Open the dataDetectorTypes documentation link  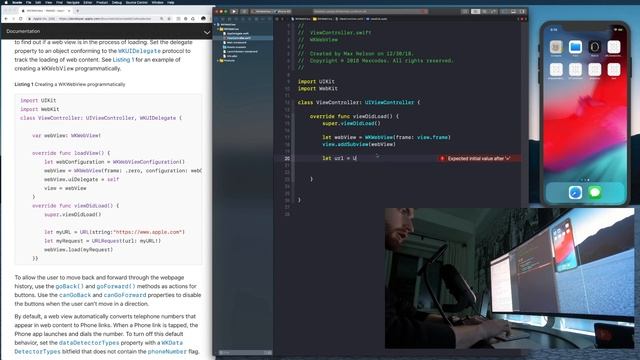[x=89, y=343]
